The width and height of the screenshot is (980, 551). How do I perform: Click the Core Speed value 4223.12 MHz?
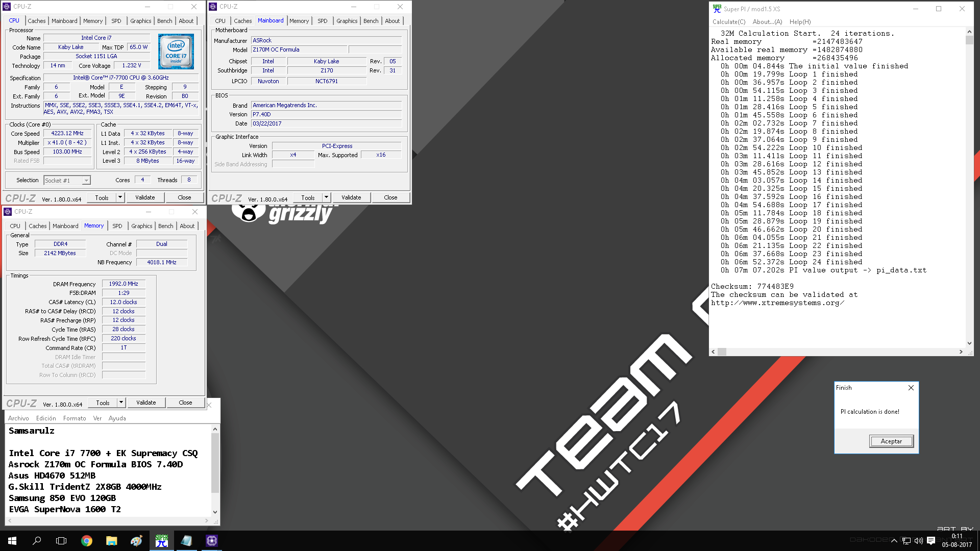click(67, 134)
